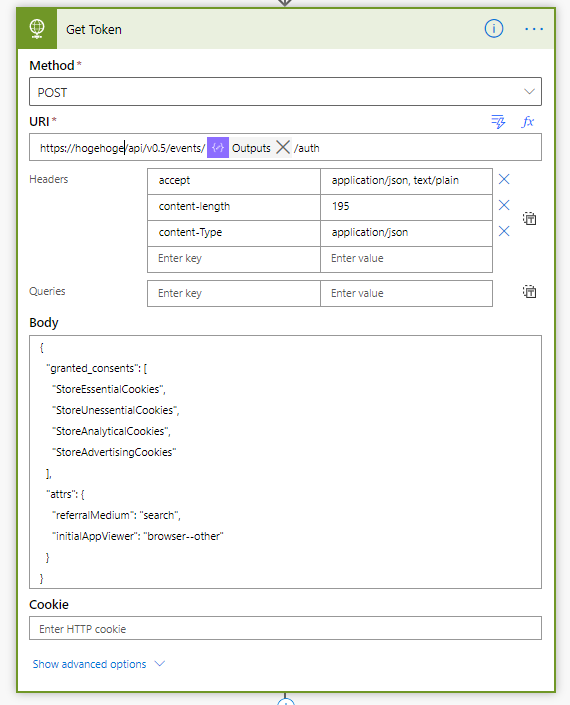
Task: Click the empty Headers Enter value field
Action: click(406, 259)
